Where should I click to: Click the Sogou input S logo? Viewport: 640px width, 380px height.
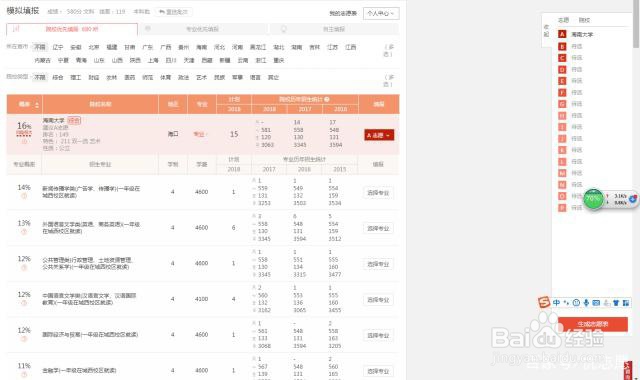tap(544, 302)
